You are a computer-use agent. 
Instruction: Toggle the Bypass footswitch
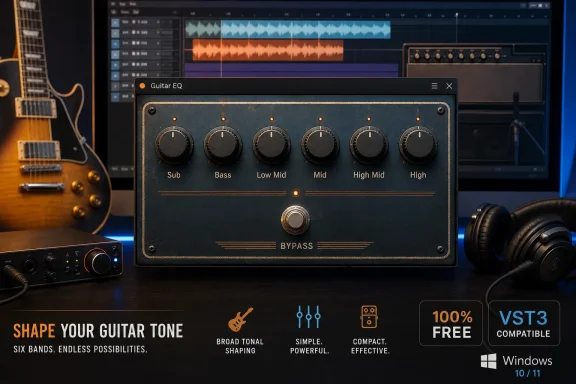pyautogui.click(x=295, y=220)
